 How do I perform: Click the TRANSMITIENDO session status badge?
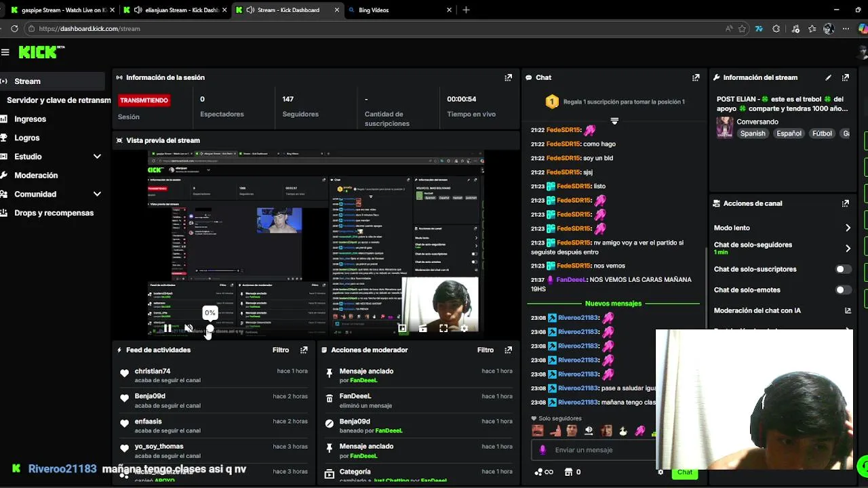coord(144,100)
